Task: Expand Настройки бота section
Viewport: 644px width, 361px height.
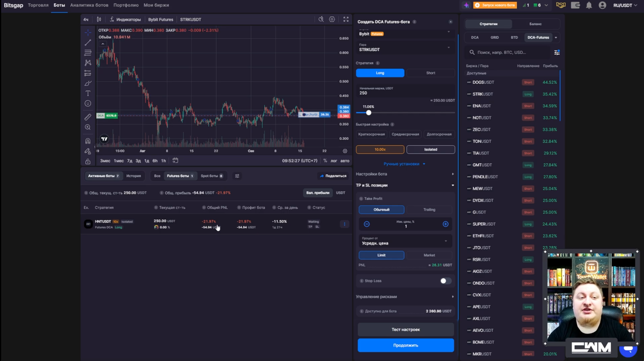Action: pos(405,174)
